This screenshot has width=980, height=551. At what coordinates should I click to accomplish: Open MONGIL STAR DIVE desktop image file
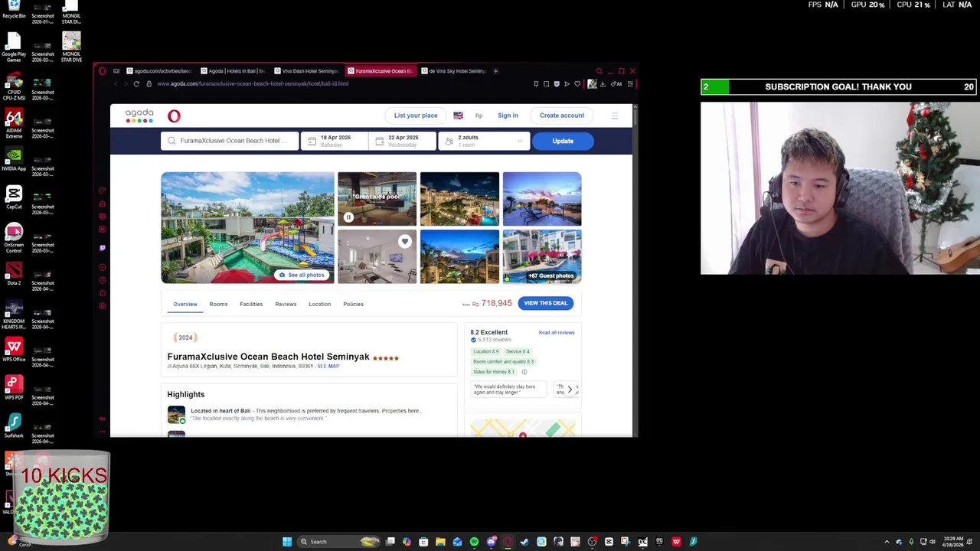[71, 47]
